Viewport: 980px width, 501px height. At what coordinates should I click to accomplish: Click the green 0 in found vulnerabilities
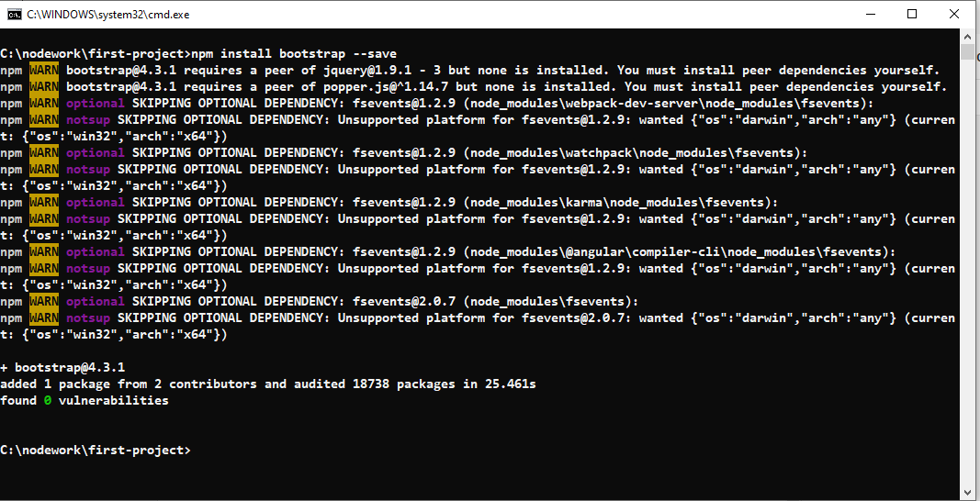48,400
